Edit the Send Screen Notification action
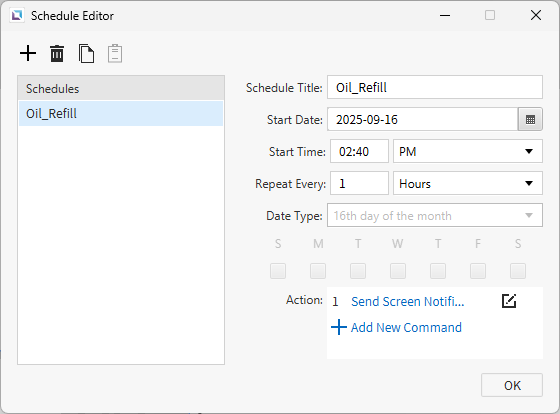Screen dimensions: 560x414 click(x=509, y=301)
